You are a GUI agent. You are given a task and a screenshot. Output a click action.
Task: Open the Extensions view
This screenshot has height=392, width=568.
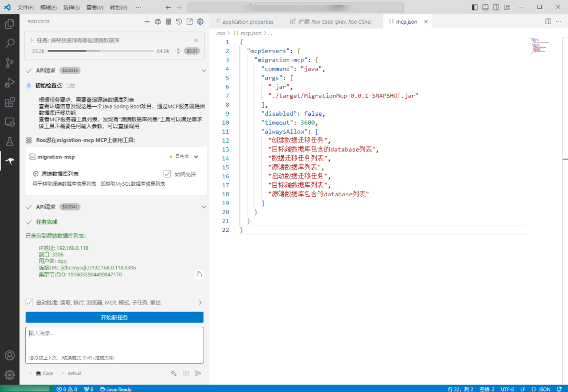[10, 102]
